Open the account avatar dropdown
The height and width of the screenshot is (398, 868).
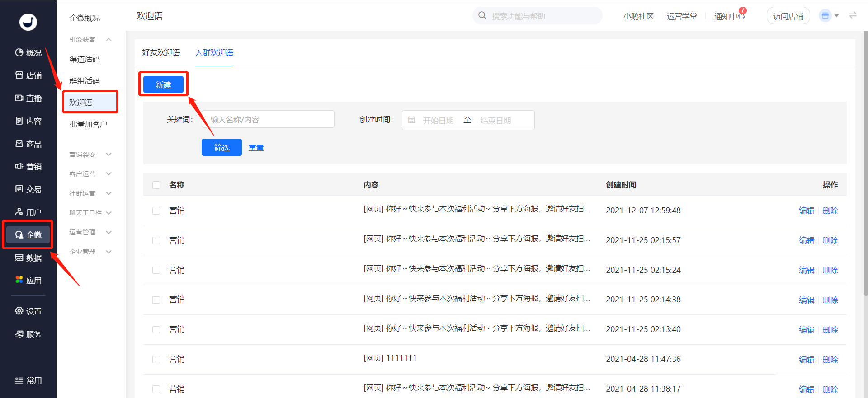(x=829, y=16)
